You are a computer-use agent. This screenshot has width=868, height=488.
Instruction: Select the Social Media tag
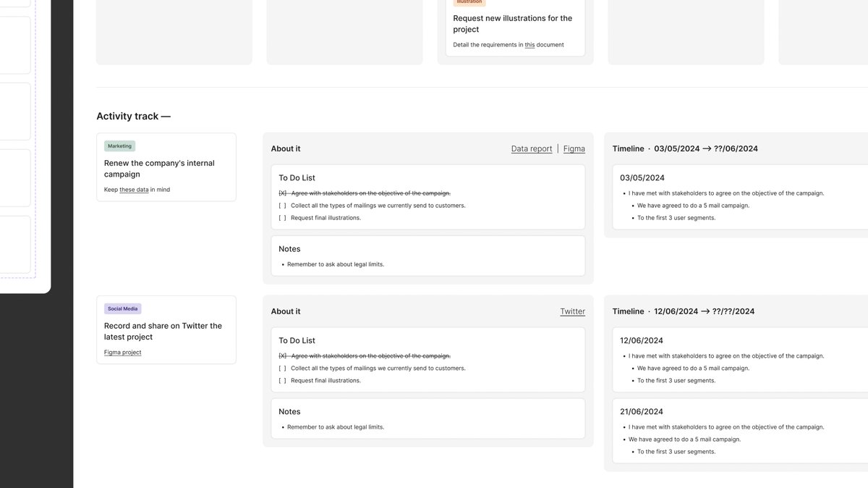click(122, 308)
